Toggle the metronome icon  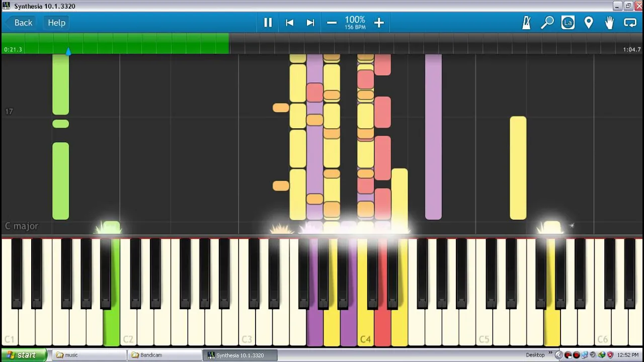pos(526,23)
